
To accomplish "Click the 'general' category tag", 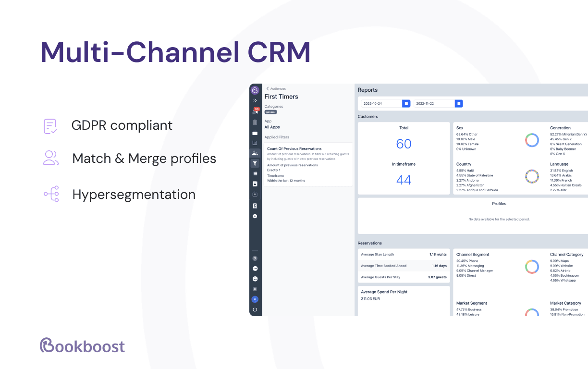I will [x=270, y=112].
